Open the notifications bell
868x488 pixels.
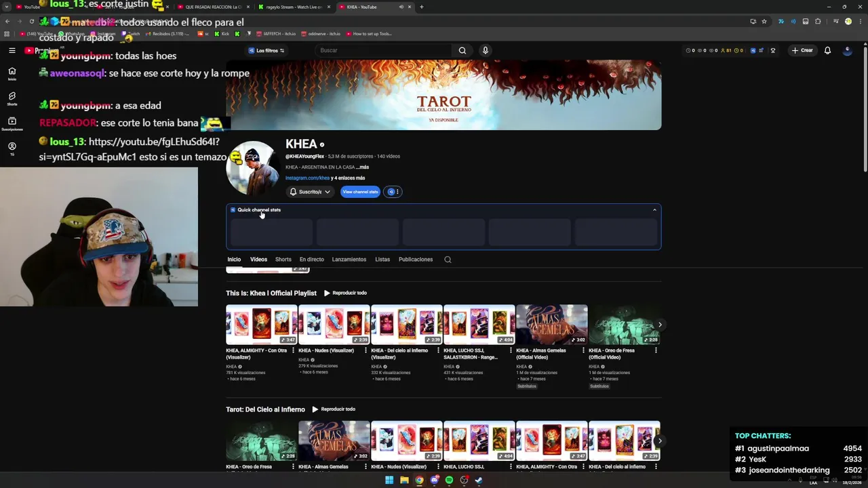(x=827, y=50)
